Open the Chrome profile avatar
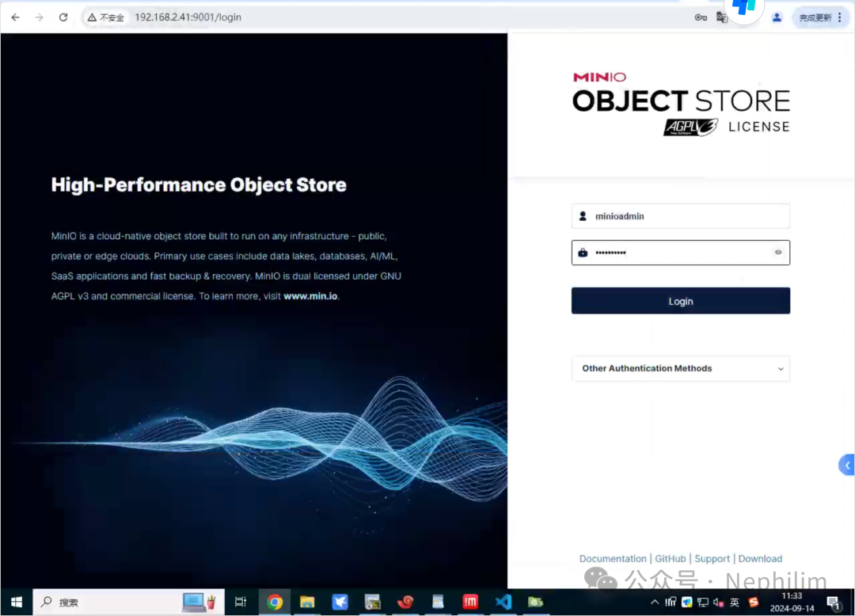The image size is (855, 616). 777,17
